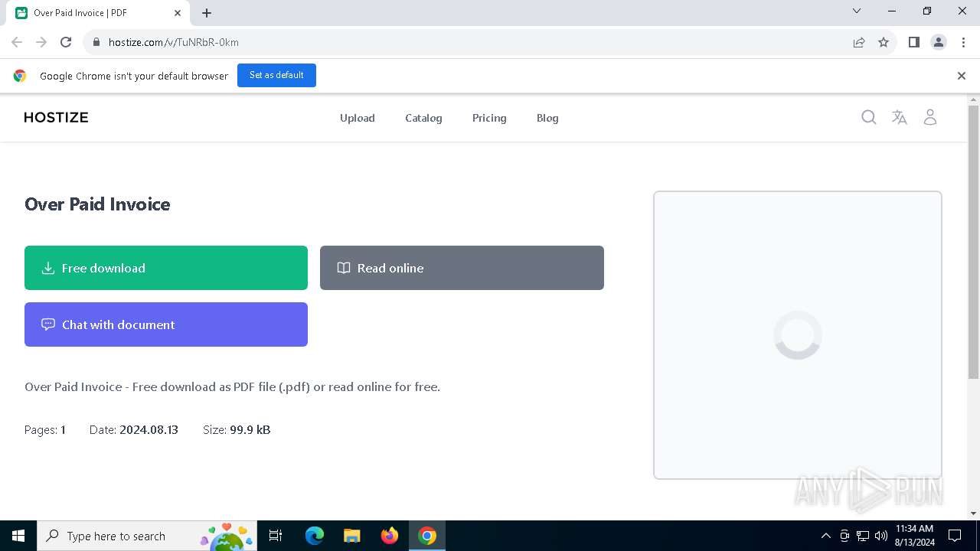980x551 pixels.
Task: Click the share page icon
Action: (859, 42)
